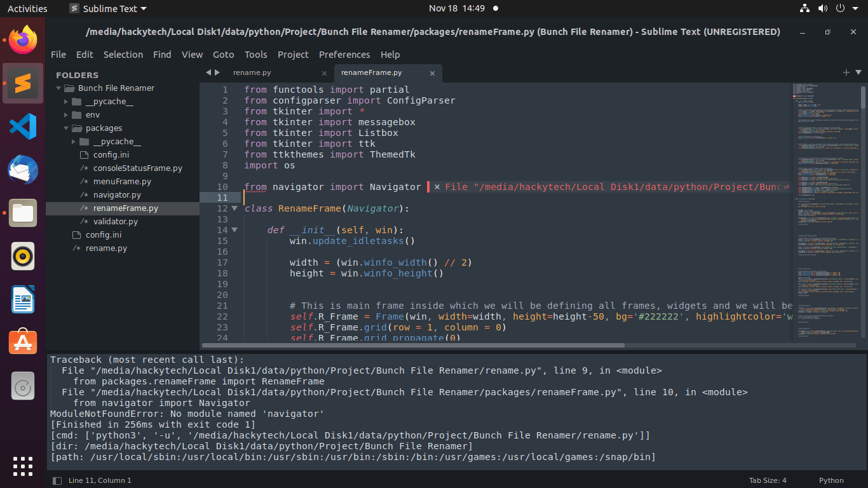Expand the top-level __pycache__ folder
The width and height of the screenshot is (868, 488).
point(66,102)
